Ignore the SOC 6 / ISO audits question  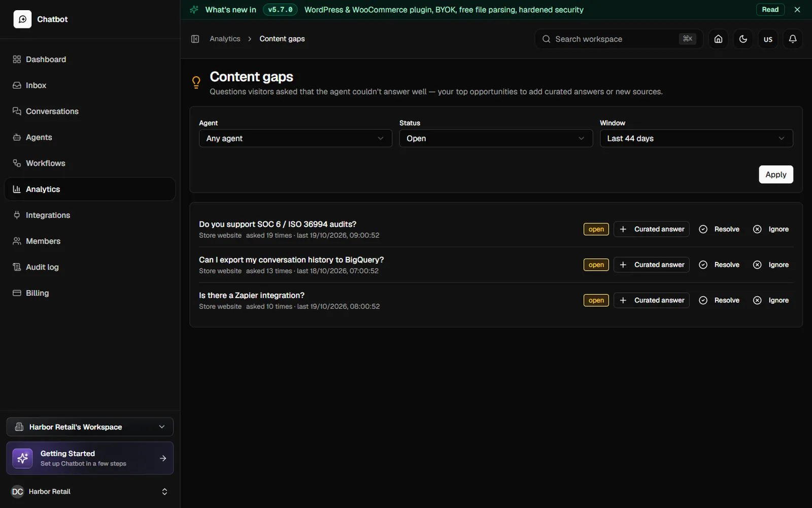point(771,229)
